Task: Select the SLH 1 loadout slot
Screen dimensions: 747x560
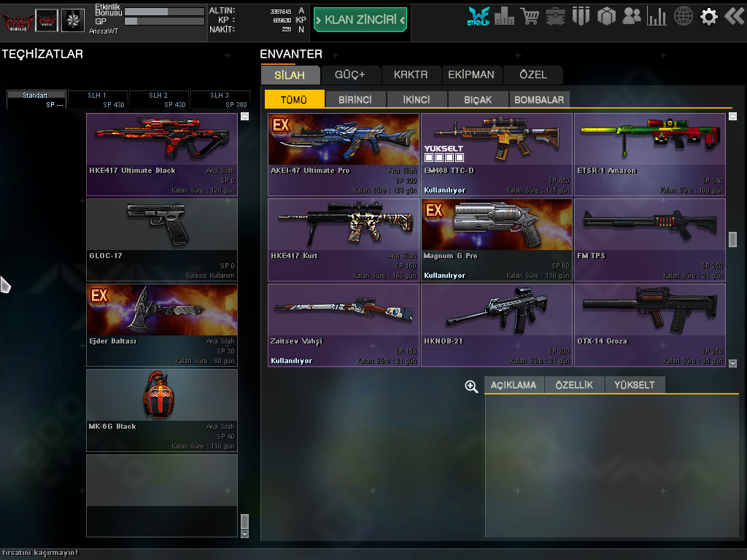Action: (98, 99)
